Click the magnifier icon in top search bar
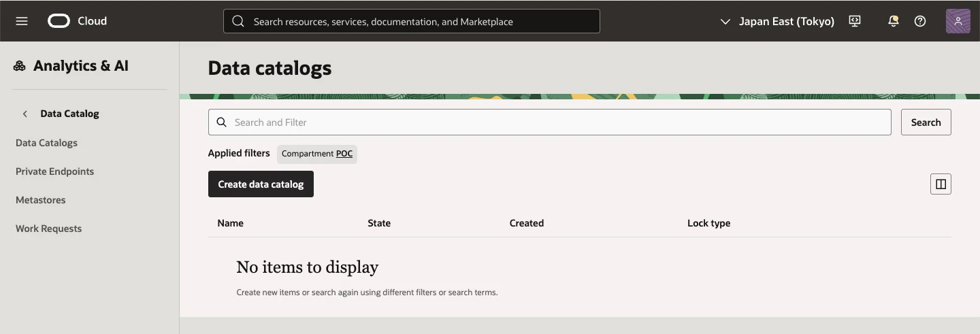The image size is (980, 334). [238, 21]
